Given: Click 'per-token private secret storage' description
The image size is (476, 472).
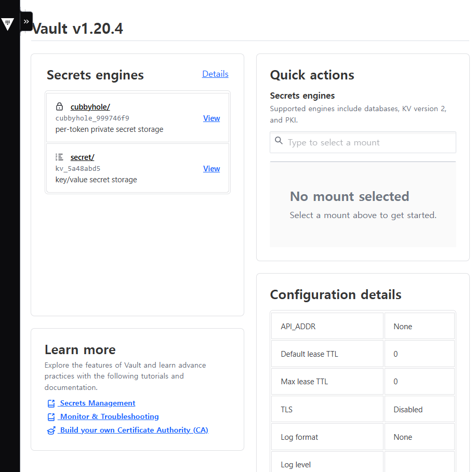Looking at the screenshot, I should (109, 129).
